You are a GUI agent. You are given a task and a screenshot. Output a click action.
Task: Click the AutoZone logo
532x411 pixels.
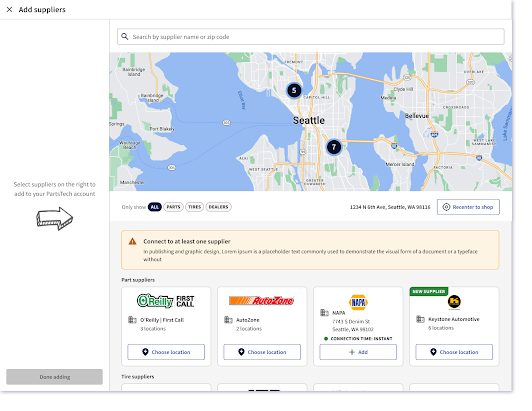pyautogui.click(x=262, y=301)
